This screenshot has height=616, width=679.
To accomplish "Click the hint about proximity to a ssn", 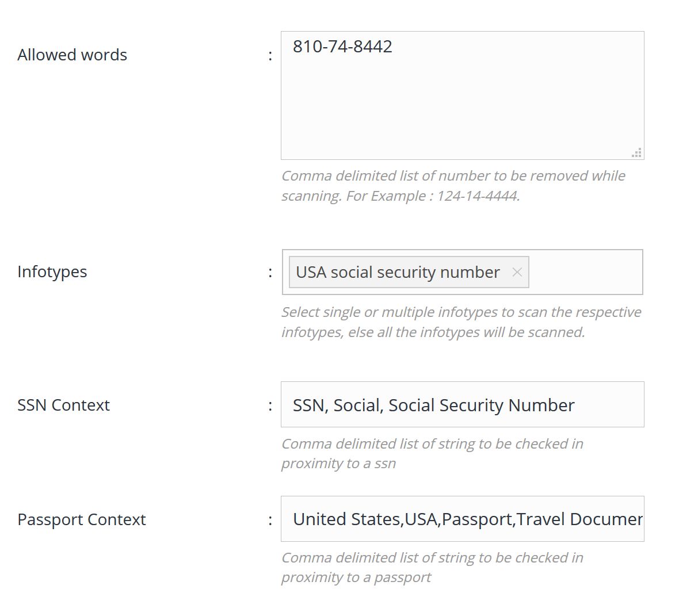I will (432, 454).
